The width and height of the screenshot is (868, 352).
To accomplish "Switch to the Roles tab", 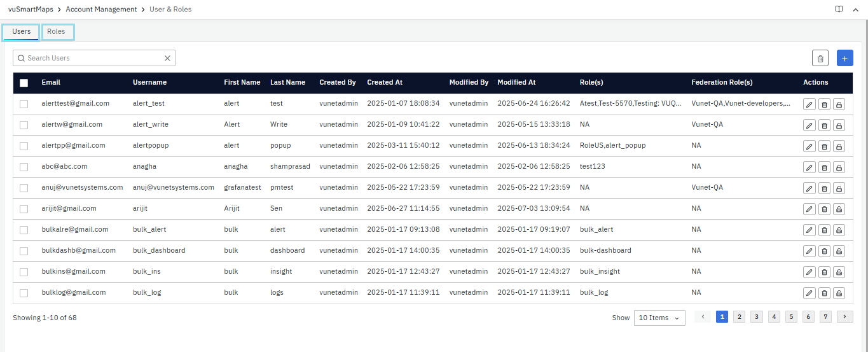I will [x=56, y=31].
